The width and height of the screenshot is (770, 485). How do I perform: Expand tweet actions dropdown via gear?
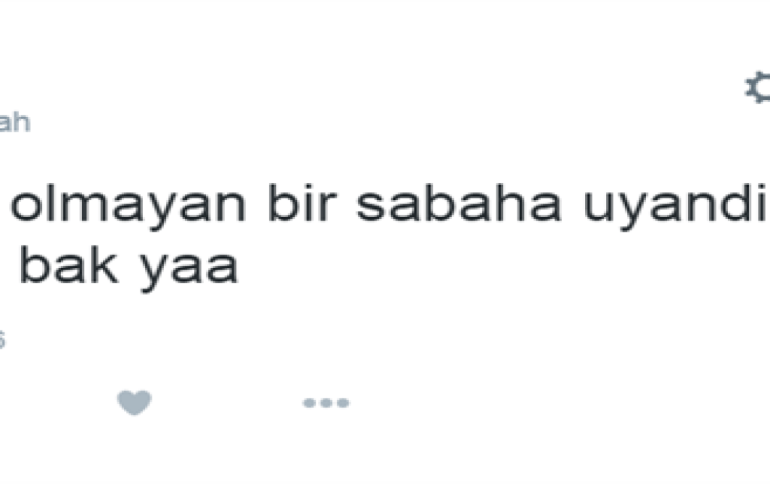(x=758, y=87)
